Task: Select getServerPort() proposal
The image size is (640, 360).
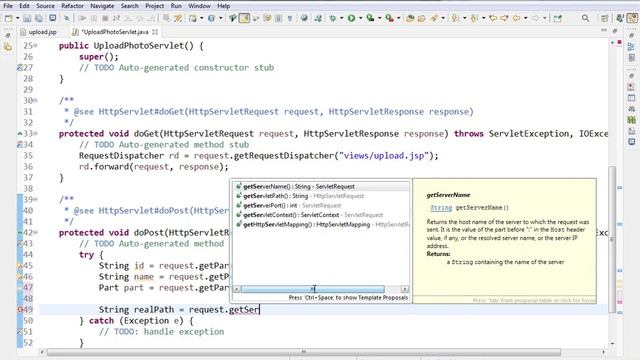Action: [321, 205]
